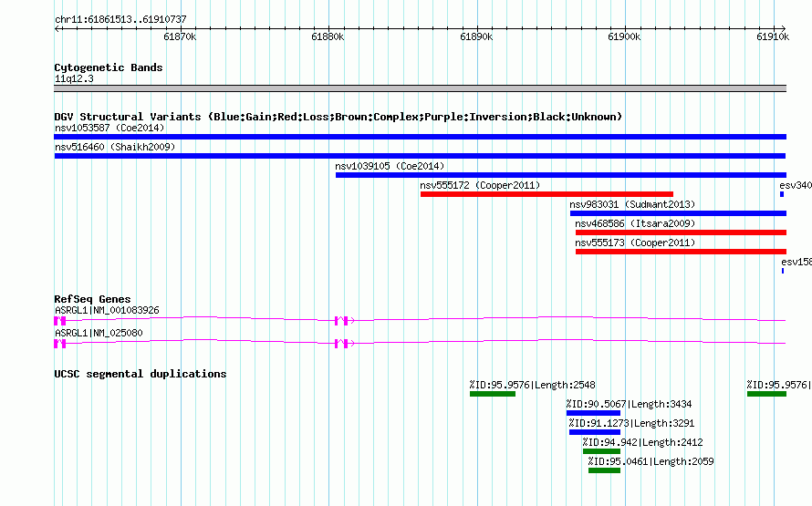The height and width of the screenshot is (506, 812).
Task: Select the green duplication bar, Length:2412
Action: [602, 451]
